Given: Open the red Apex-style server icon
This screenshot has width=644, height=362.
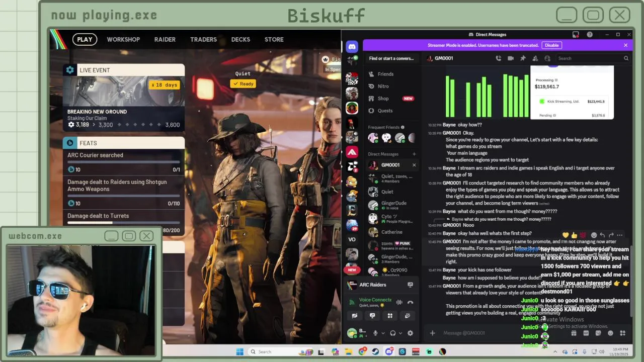Looking at the screenshot, I should coord(352,151).
